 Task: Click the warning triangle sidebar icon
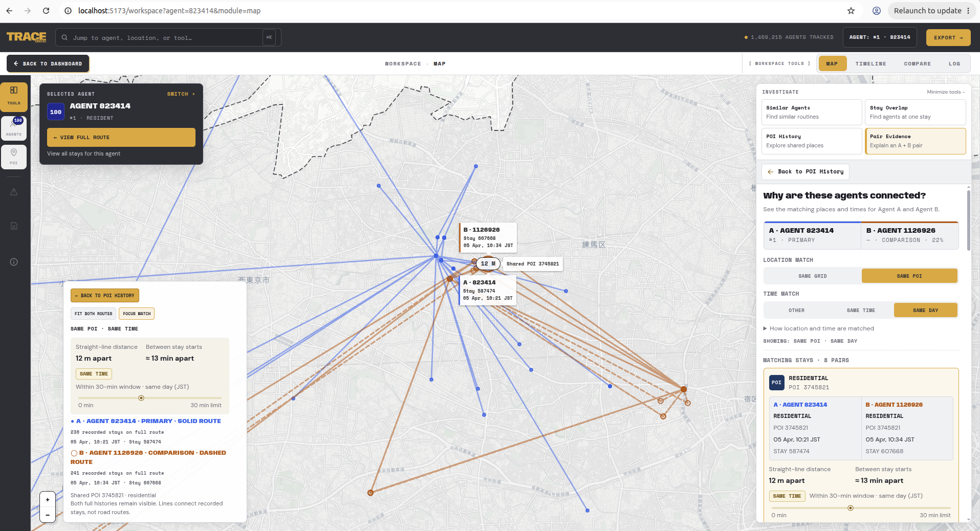(x=14, y=192)
